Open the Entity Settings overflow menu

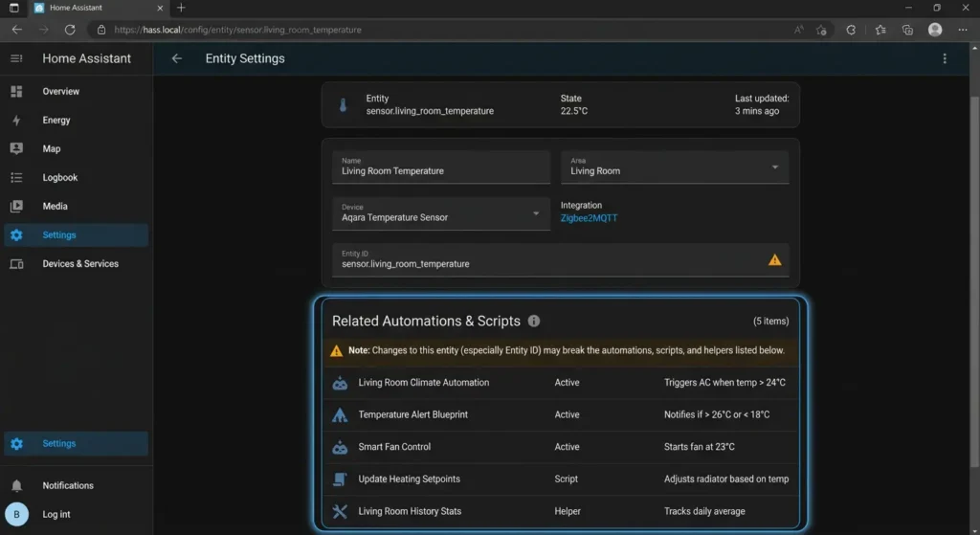945,58
